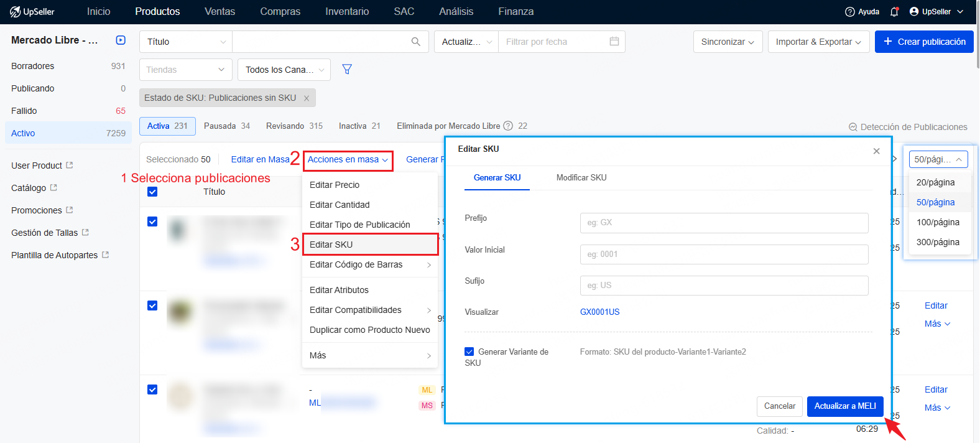Viewport: 980px width, 443px height.
Task: Click the Actualizar a MELI button
Action: 845,406
